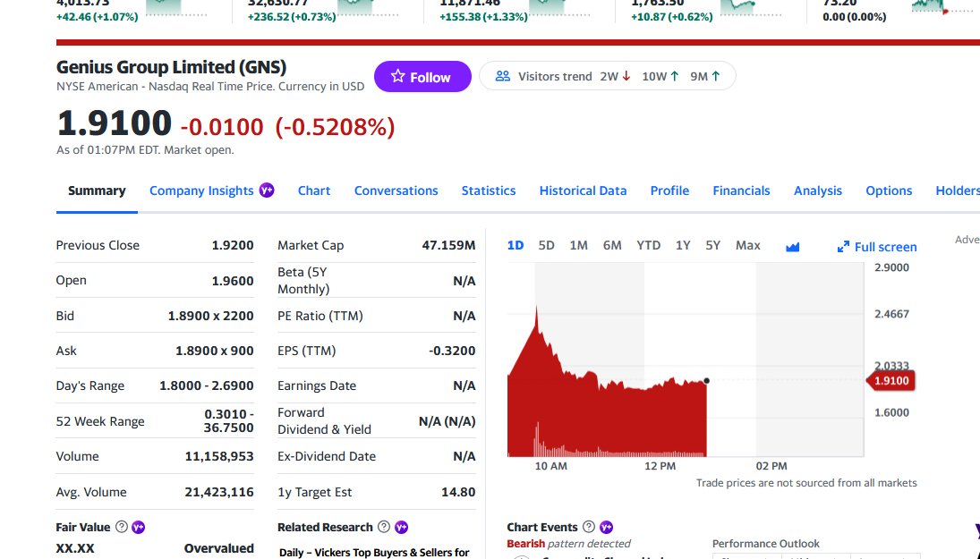The height and width of the screenshot is (559, 980).
Task: Click the +236.52 (+0.73%) index ticker
Action: (292, 17)
